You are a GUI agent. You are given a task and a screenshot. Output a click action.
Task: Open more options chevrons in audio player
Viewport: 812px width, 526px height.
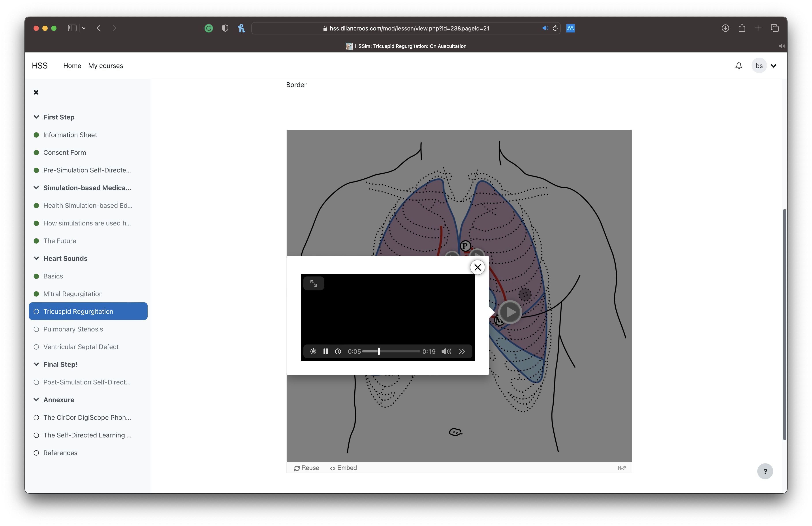pos(462,351)
